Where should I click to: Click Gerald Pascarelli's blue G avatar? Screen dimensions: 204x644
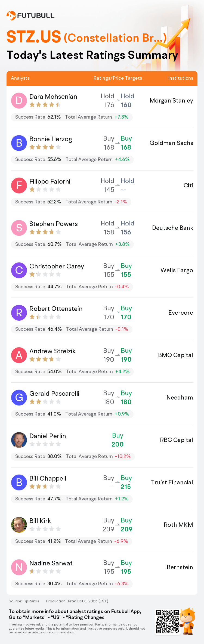(19, 398)
